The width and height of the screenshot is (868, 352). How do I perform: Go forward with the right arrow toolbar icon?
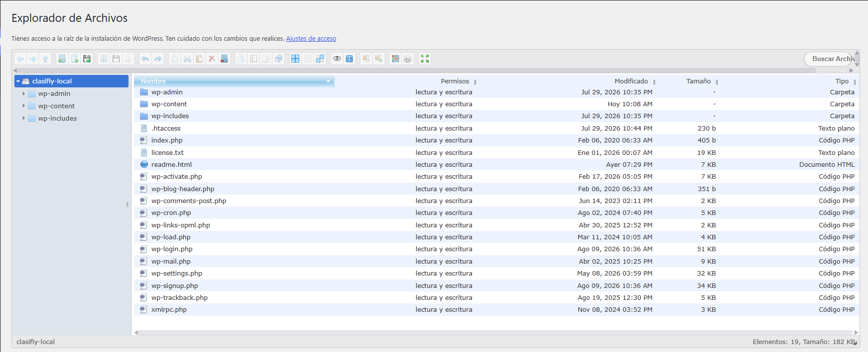(33, 59)
